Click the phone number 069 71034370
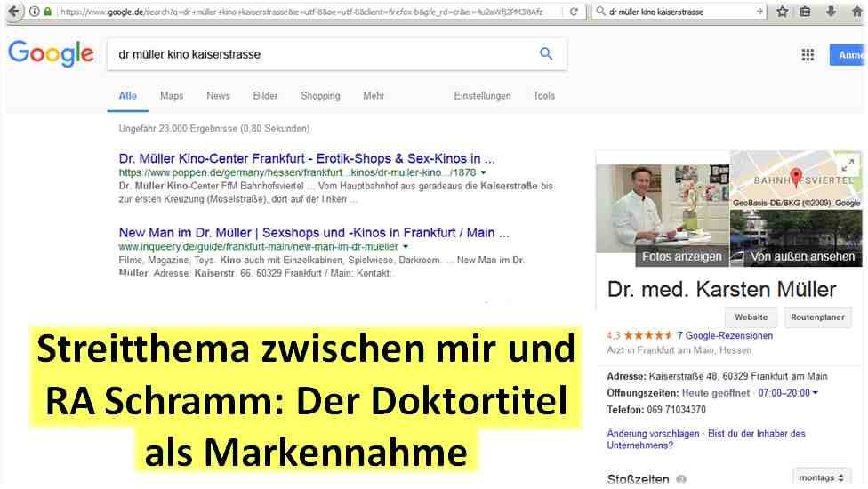Image resolution: width=868 pixels, height=489 pixels. [676, 410]
